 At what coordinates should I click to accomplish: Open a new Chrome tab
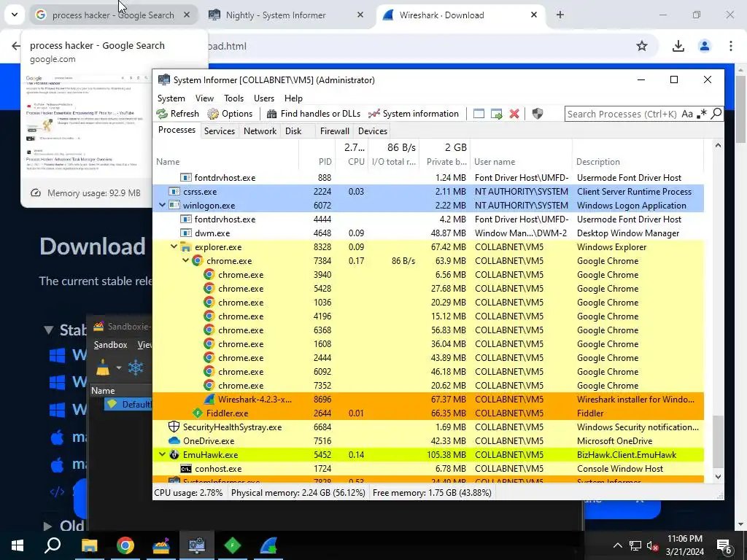click(560, 15)
